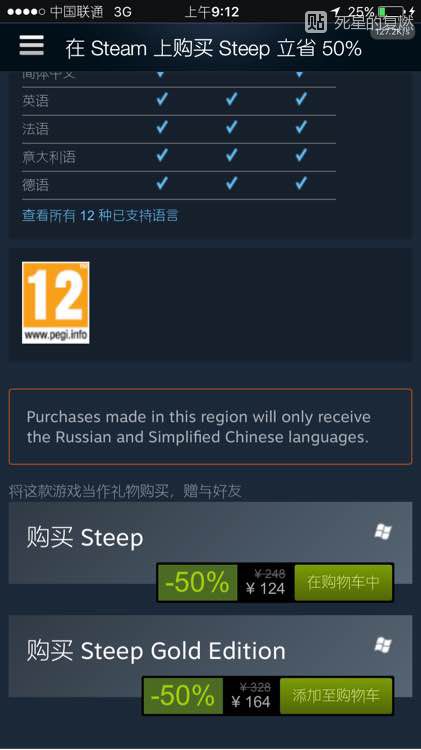Viewport: 421px width, 750px height.
Task: Click the PEGI 12 rating badge
Action: [x=55, y=302]
